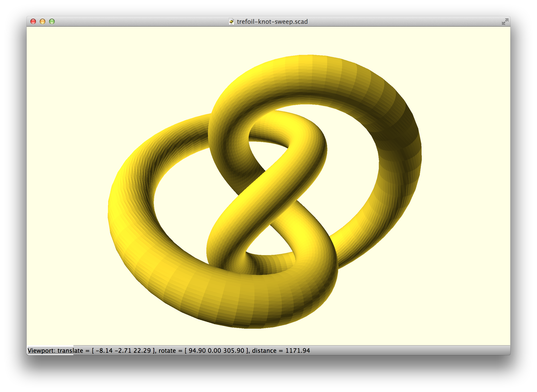537x392 pixels.
Task: Click the red close window button
Action: tap(33, 21)
